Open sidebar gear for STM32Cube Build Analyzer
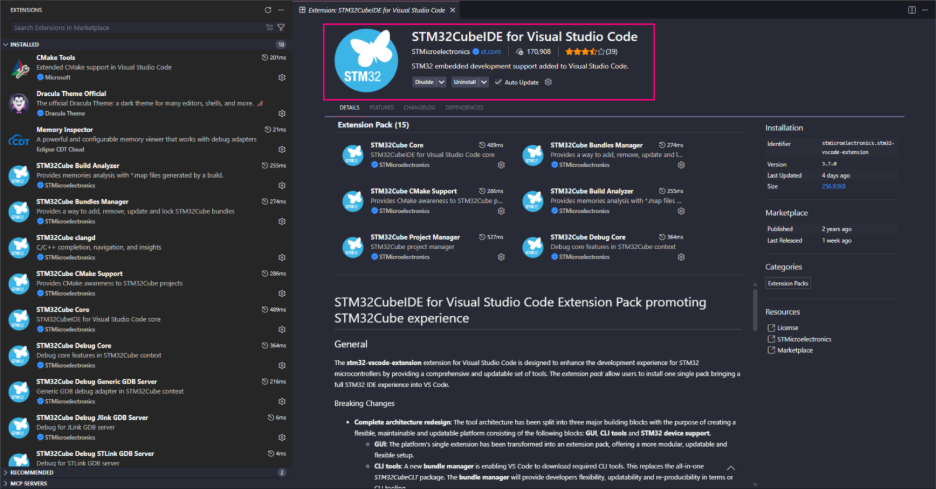 (282, 186)
